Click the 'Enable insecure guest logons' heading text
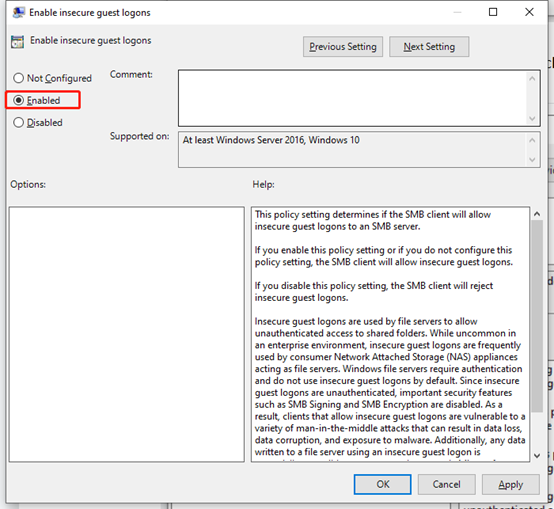 [x=90, y=41]
